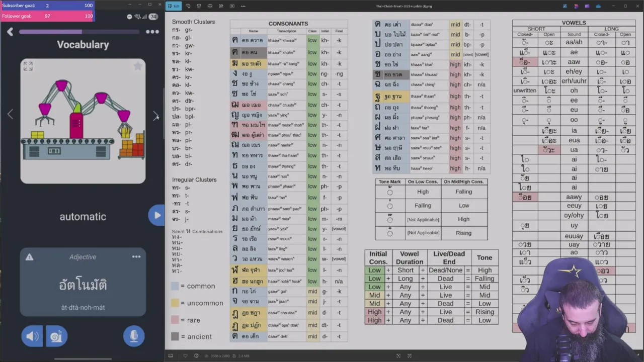Play the word audio with the speaker button
Image resolution: width=644 pixels, height=362 pixels.
[x=32, y=336]
